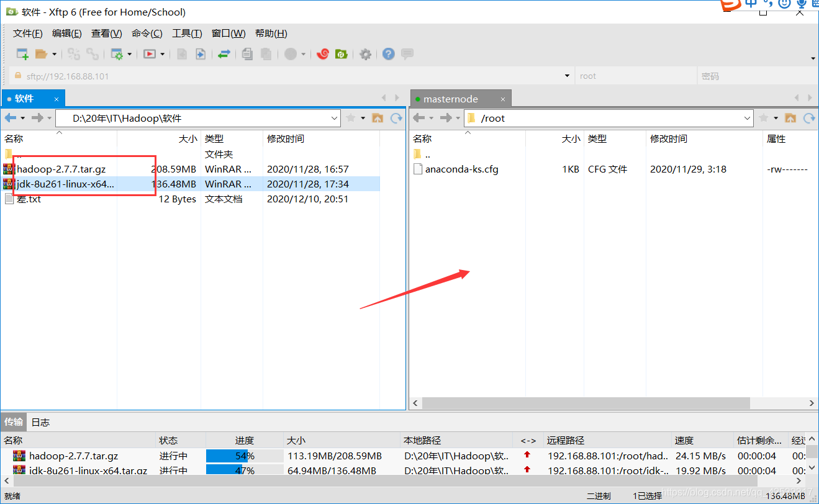Refresh the local pane file list
The width and height of the screenshot is (819, 504).
tap(396, 118)
